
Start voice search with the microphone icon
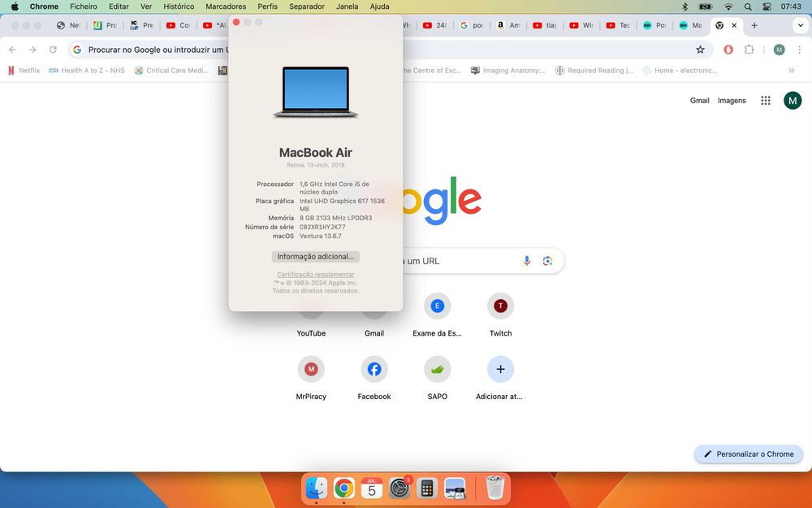point(527,261)
